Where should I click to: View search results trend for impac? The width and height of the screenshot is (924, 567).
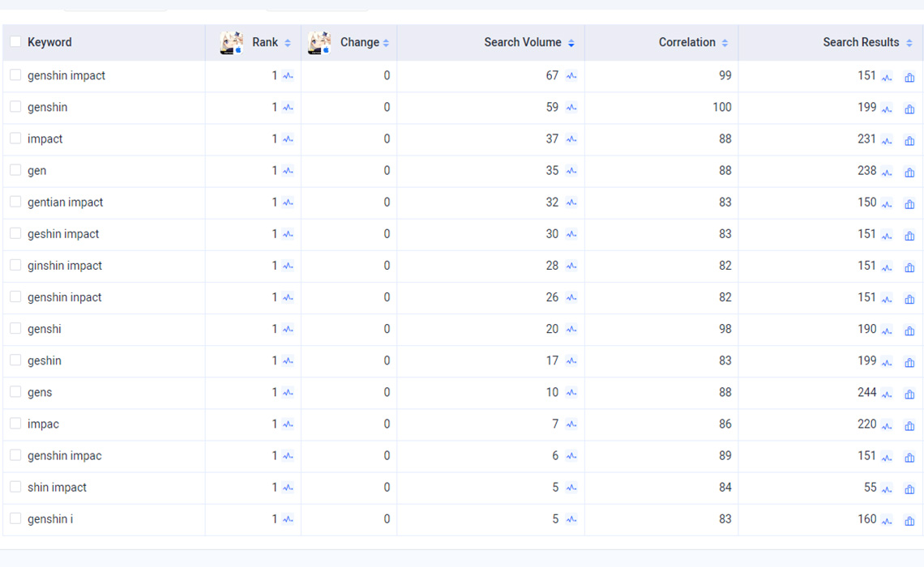coord(887,426)
